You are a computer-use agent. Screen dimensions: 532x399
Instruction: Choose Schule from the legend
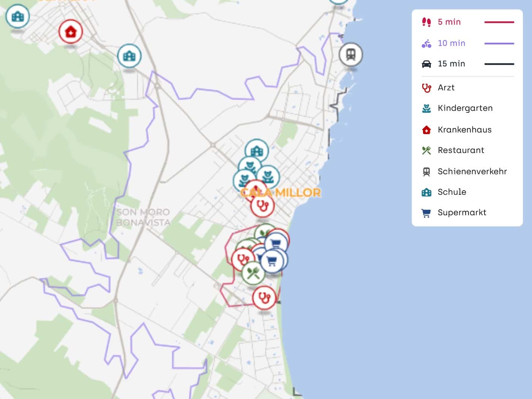pos(451,192)
